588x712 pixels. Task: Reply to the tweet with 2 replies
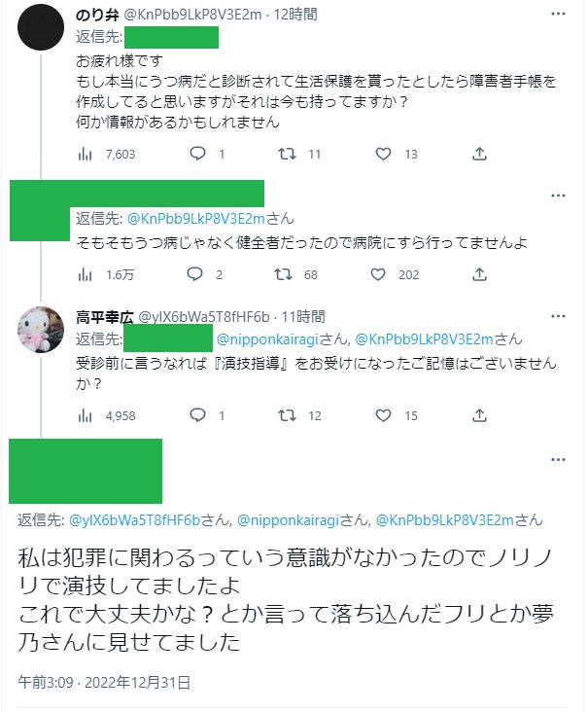pos(198,274)
